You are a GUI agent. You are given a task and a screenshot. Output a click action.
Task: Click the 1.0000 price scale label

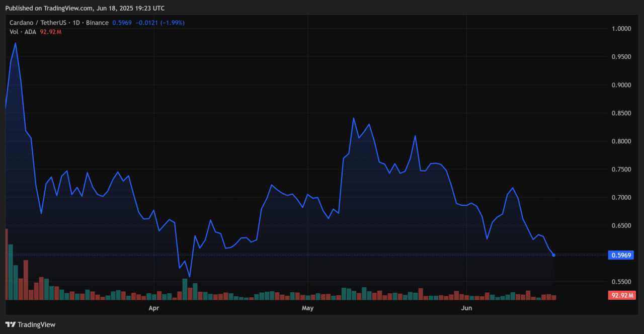point(620,29)
